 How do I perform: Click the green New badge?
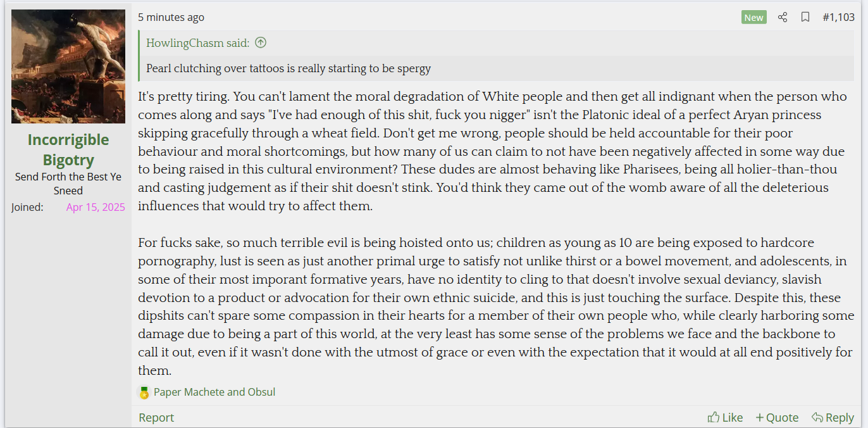753,17
